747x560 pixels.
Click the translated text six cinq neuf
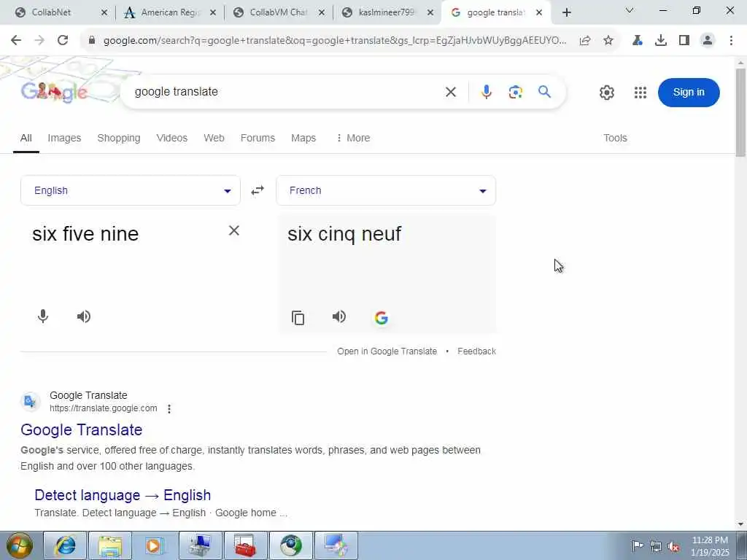pos(344,234)
